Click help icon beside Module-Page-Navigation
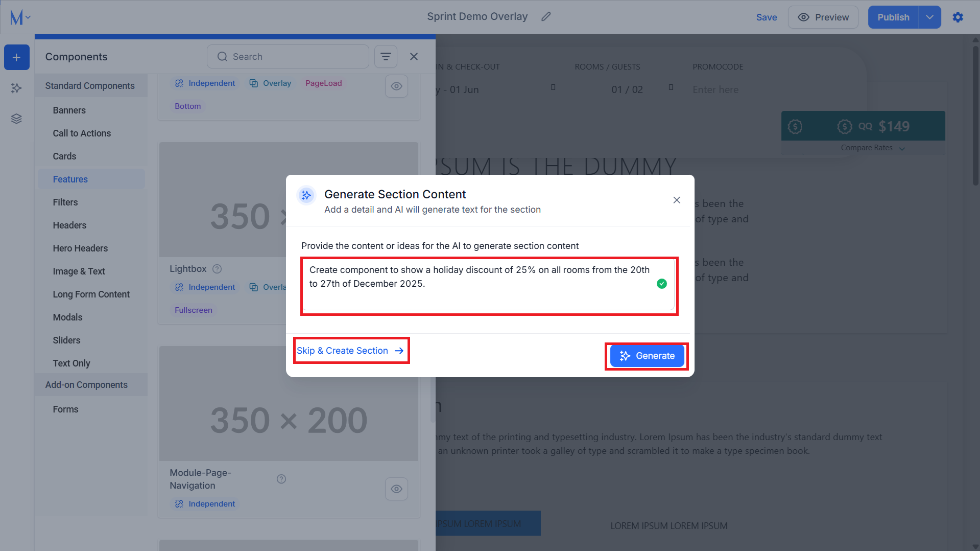The image size is (980, 551). (281, 479)
